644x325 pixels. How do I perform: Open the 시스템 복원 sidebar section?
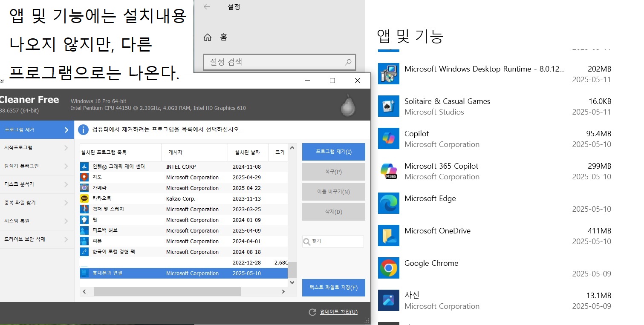[x=37, y=221]
